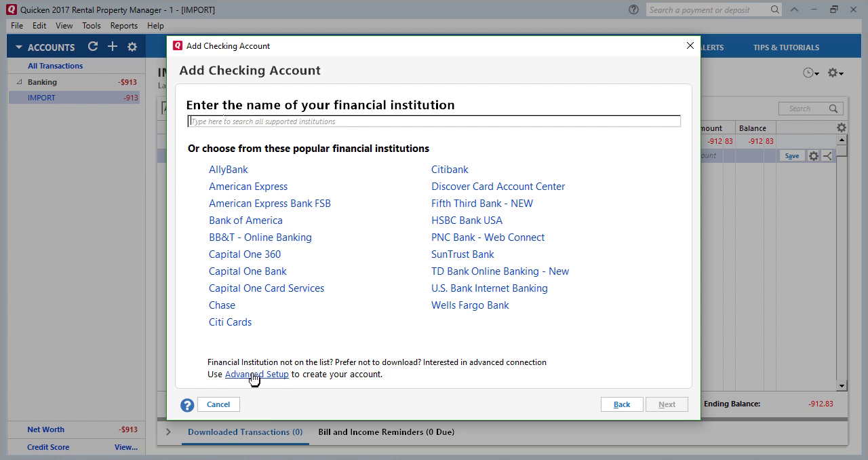This screenshot has height=460, width=868.
Task: Click the register scrollbar up arrow
Action: [x=842, y=140]
